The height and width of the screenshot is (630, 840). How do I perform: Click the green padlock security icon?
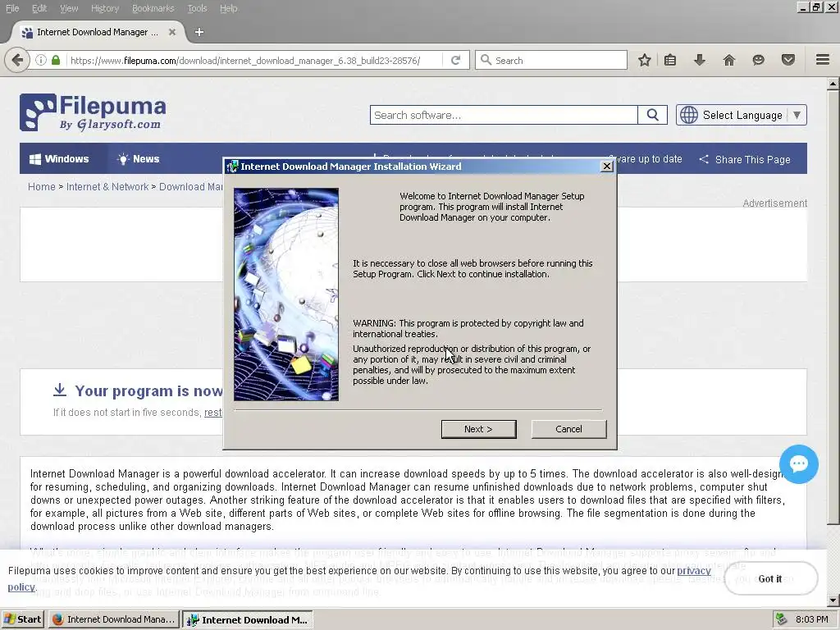coord(56,60)
